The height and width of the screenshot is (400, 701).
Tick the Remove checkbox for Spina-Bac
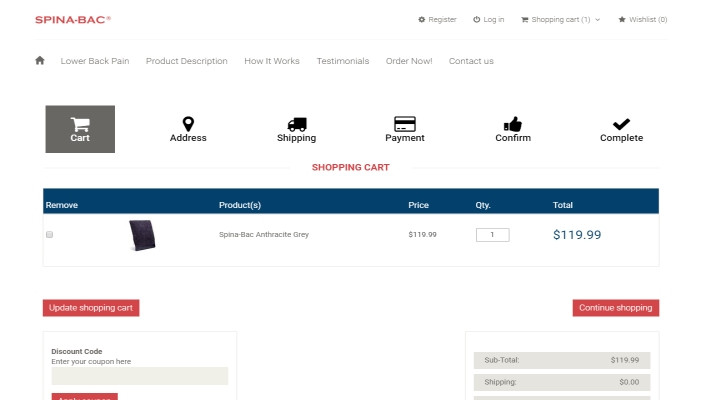(50, 235)
